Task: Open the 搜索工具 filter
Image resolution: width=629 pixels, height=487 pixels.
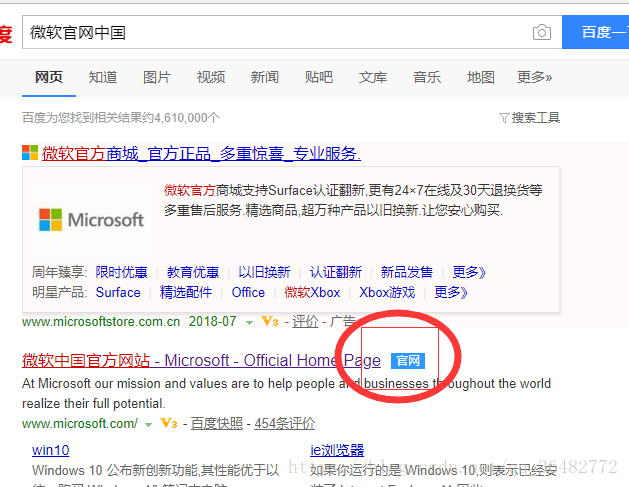Action: [536, 118]
